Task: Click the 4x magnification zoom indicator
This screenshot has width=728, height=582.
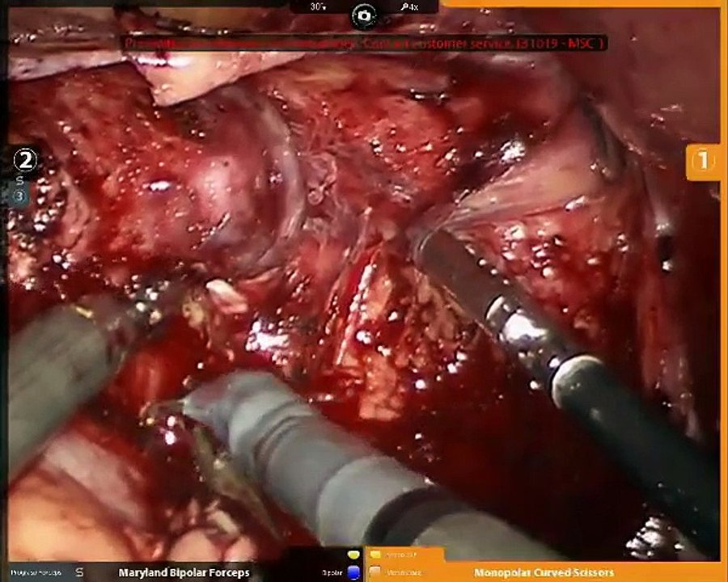Action: click(409, 6)
